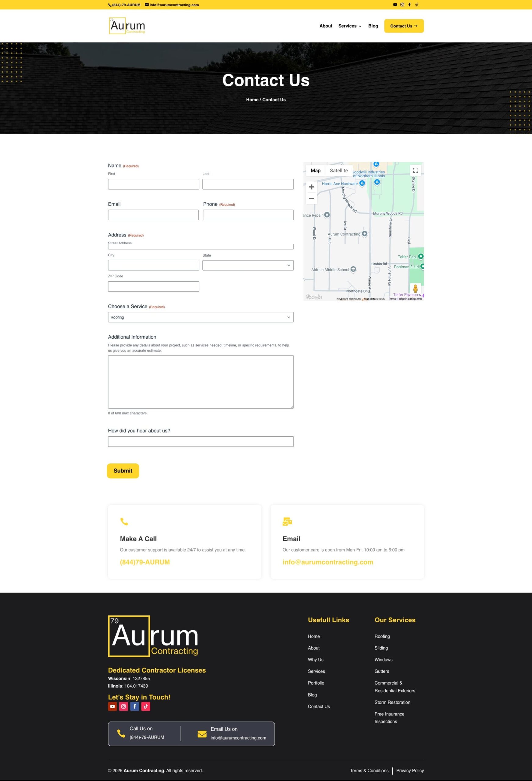
Task: Open footer Storm Restoration link
Action: coord(392,702)
